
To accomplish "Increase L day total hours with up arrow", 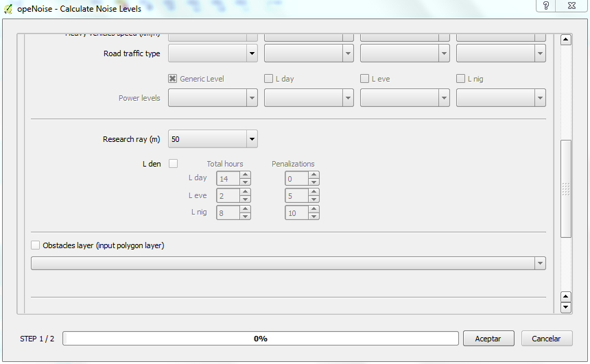I will (x=246, y=175).
